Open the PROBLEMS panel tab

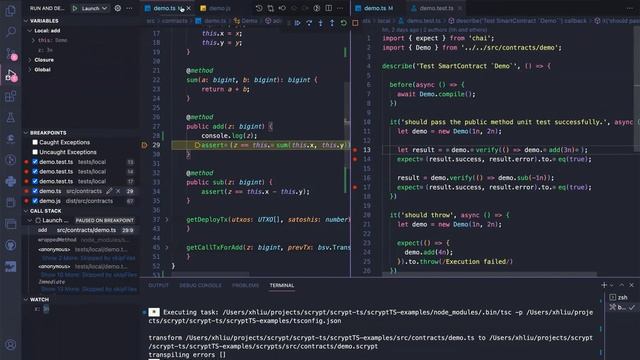(245, 285)
